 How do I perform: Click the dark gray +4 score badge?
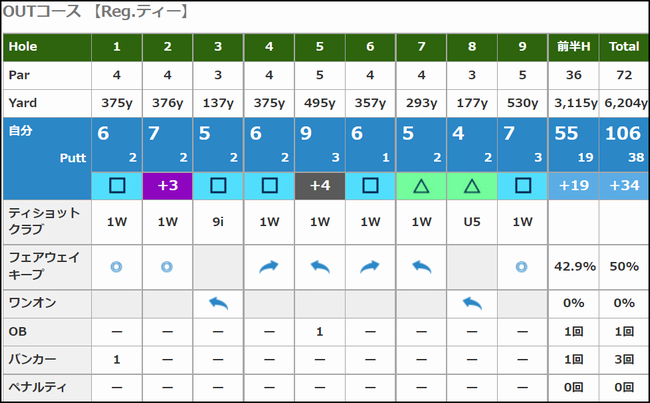point(319,185)
